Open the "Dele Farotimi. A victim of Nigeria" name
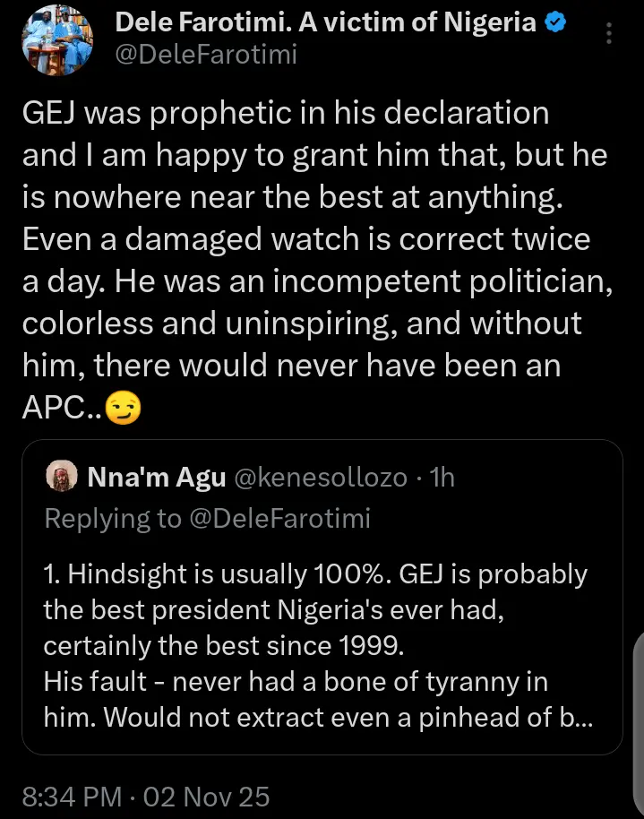The height and width of the screenshot is (819, 644). pos(327,24)
